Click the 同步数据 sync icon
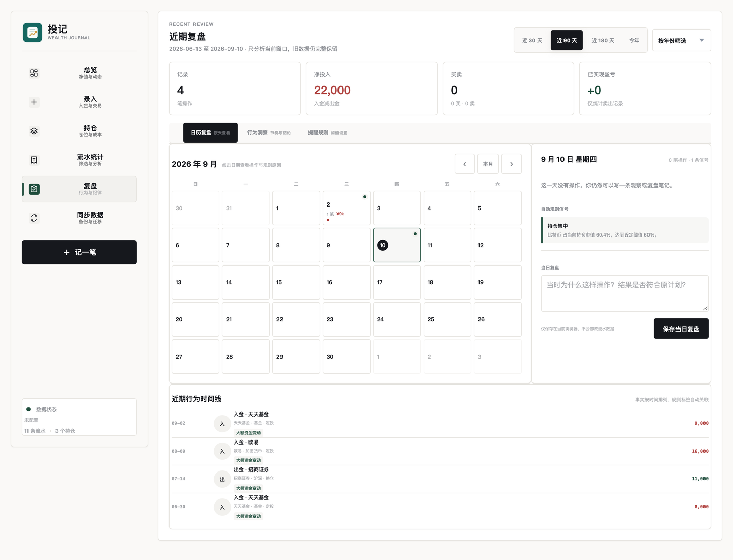This screenshot has width=733, height=560. pos(34,218)
